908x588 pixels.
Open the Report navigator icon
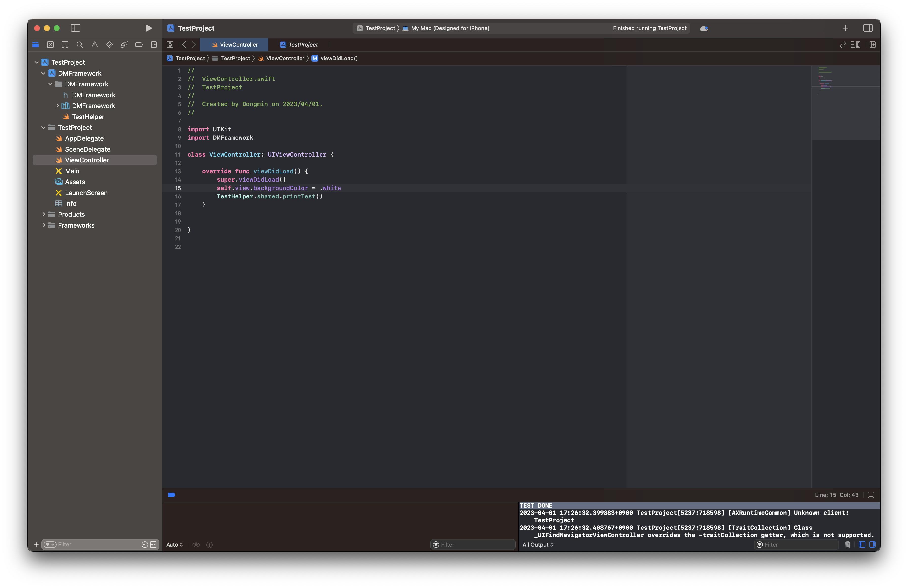click(154, 45)
